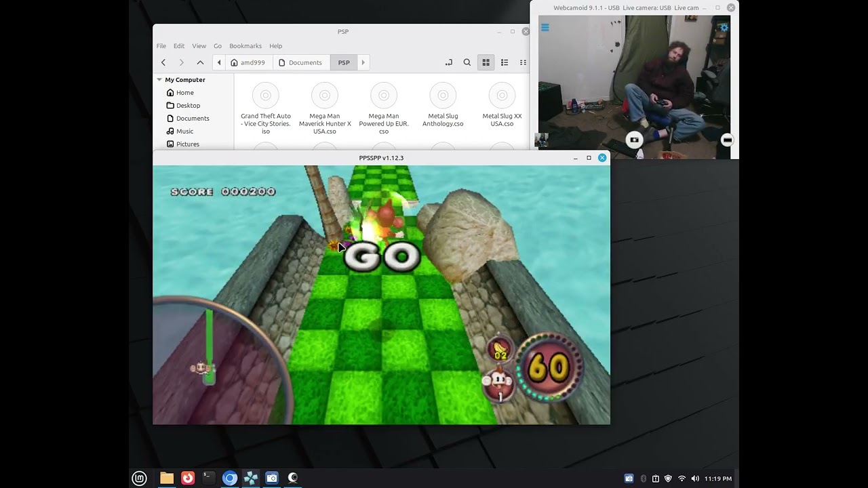The height and width of the screenshot is (488, 868).
Task: Click the 'Metal Slug Anthology.cso' file name
Action: pos(443,120)
